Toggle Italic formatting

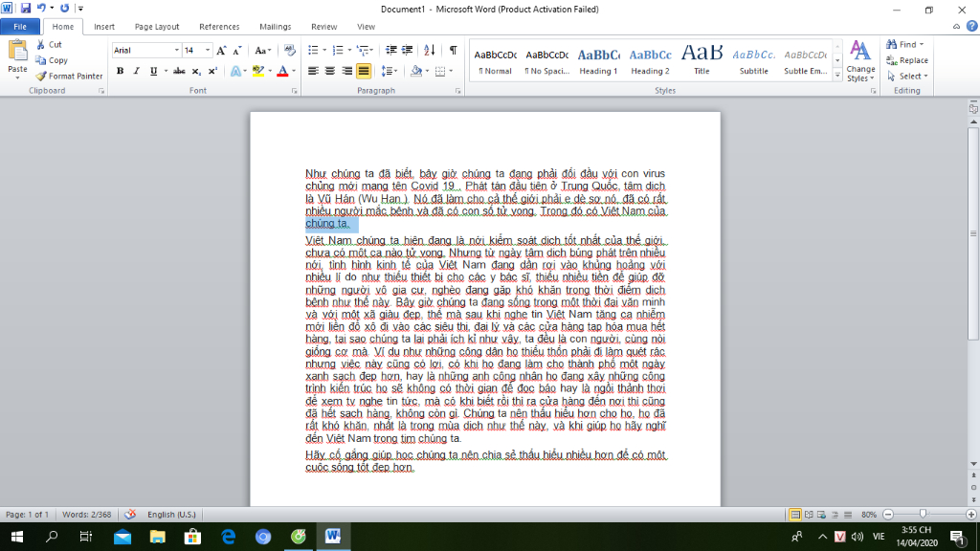tap(136, 71)
